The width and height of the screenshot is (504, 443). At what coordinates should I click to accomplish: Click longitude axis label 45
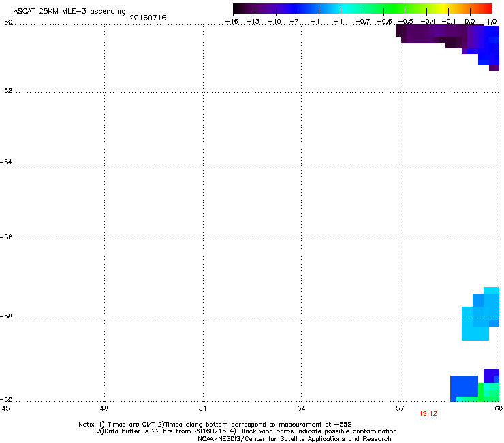tap(5, 408)
